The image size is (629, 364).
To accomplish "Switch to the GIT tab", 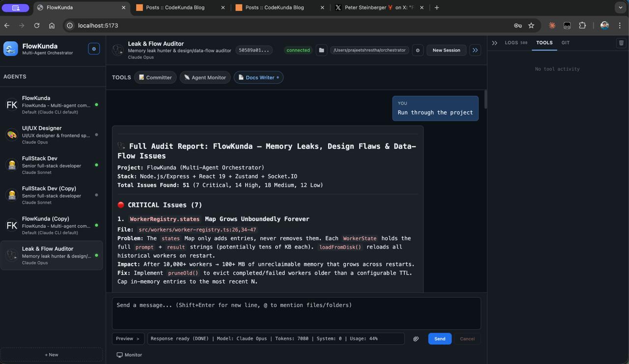I will [565, 43].
